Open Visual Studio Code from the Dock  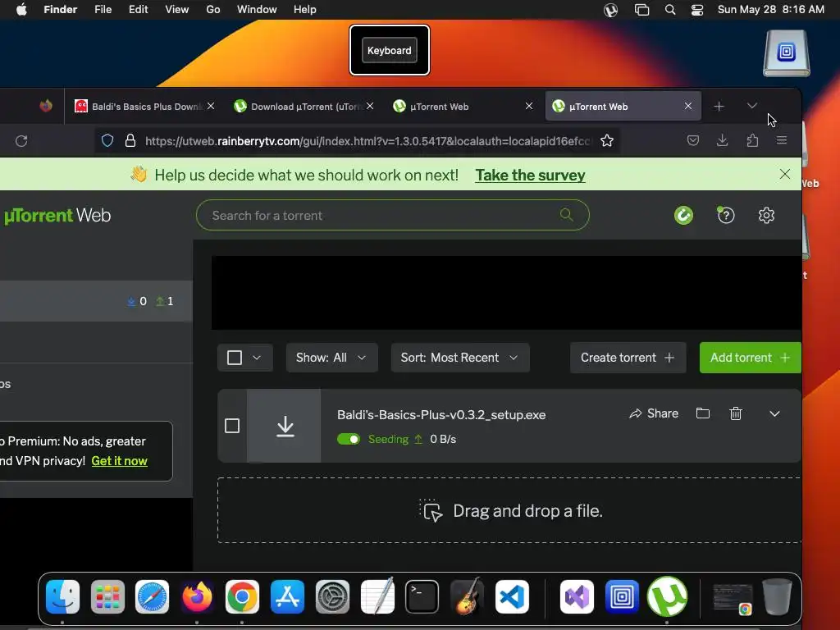point(512,596)
